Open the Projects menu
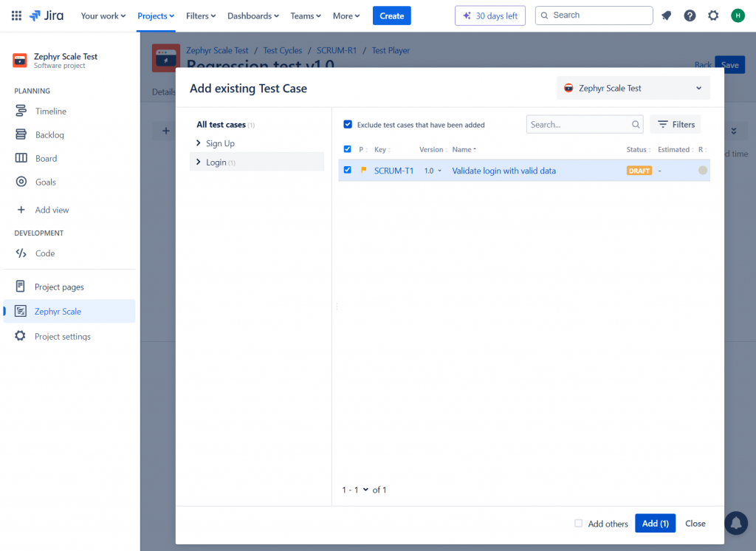 [156, 16]
